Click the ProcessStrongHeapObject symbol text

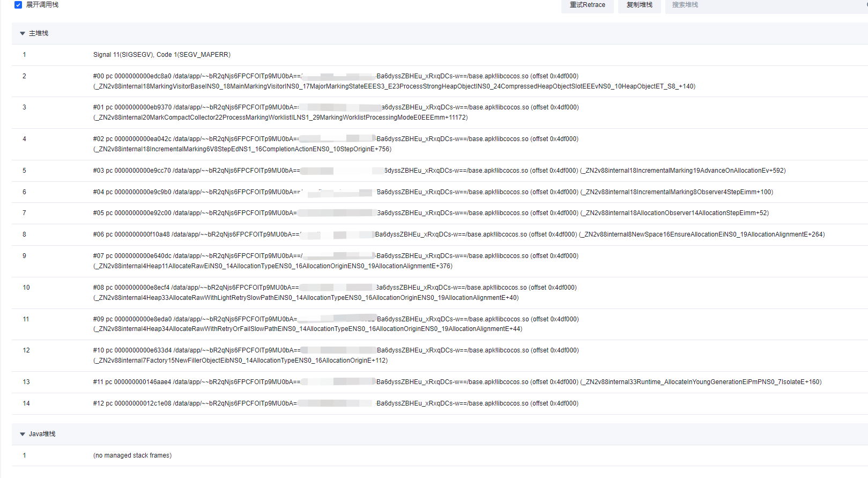point(394,86)
